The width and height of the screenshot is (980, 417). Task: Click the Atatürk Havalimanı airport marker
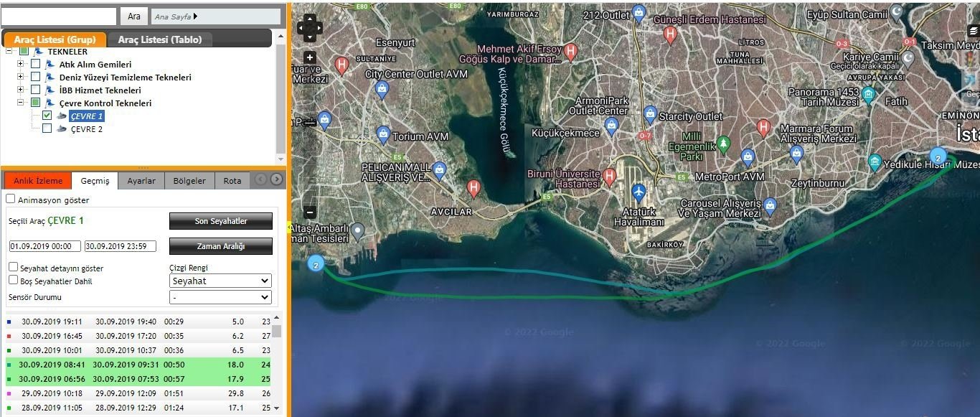click(x=639, y=192)
